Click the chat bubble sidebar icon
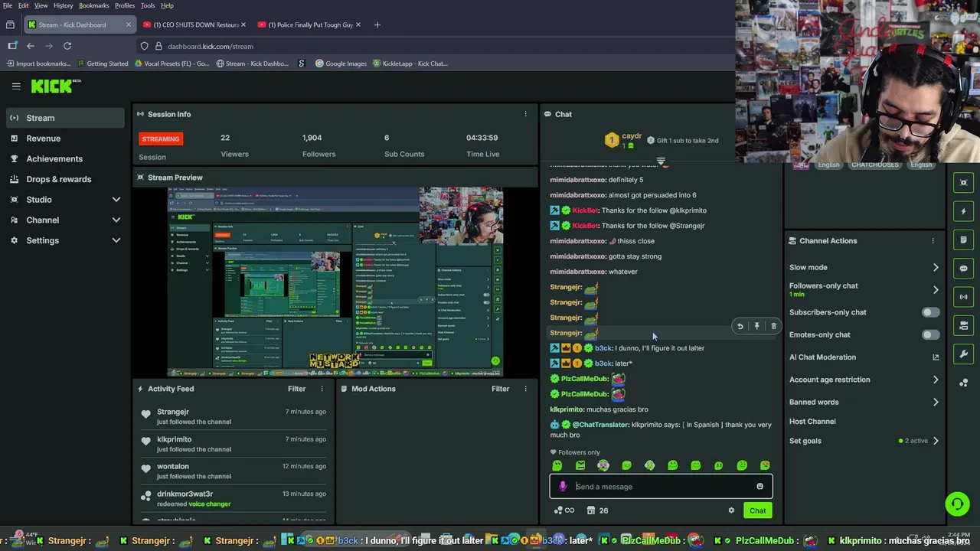Screen dimensions: 980x551 click(964, 269)
